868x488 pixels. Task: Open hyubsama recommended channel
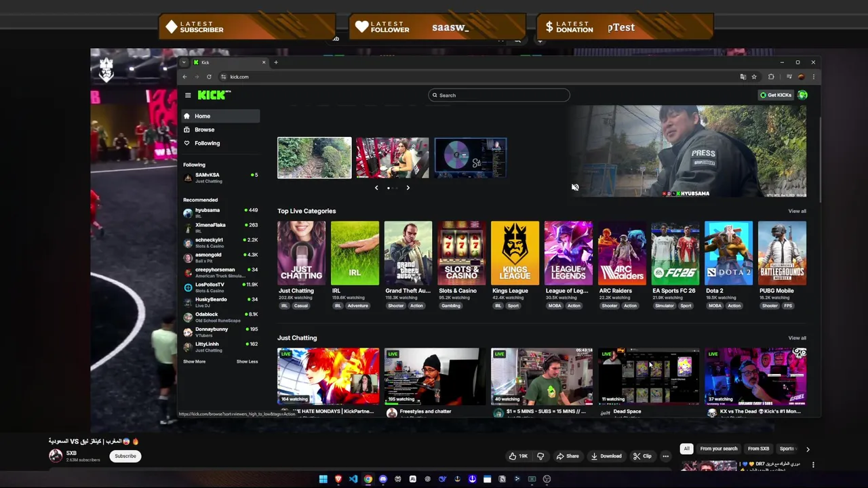click(220, 213)
